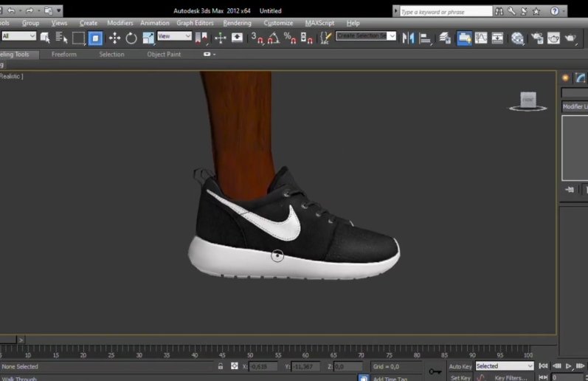Click the Select and Manipulate icon
This screenshot has height=381, width=588.
click(221, 38)
